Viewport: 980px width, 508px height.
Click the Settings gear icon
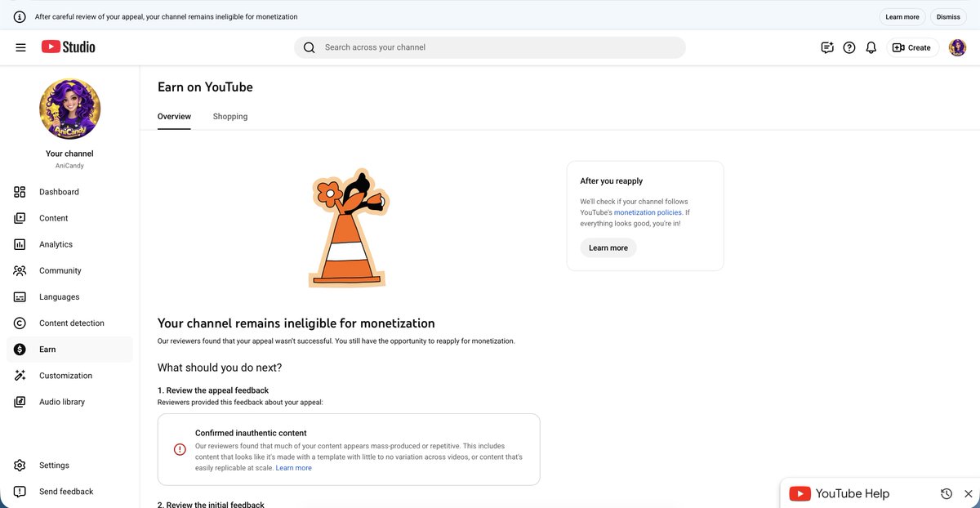[20, 466]
